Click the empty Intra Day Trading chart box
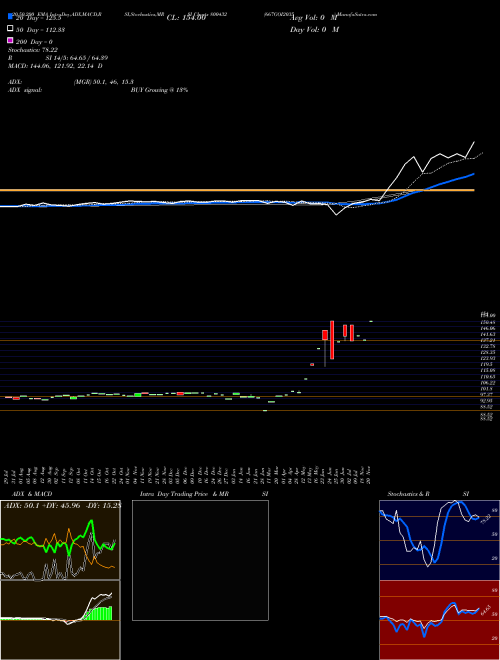This screenshot has width=500, height=660. (x=200, y=560)
